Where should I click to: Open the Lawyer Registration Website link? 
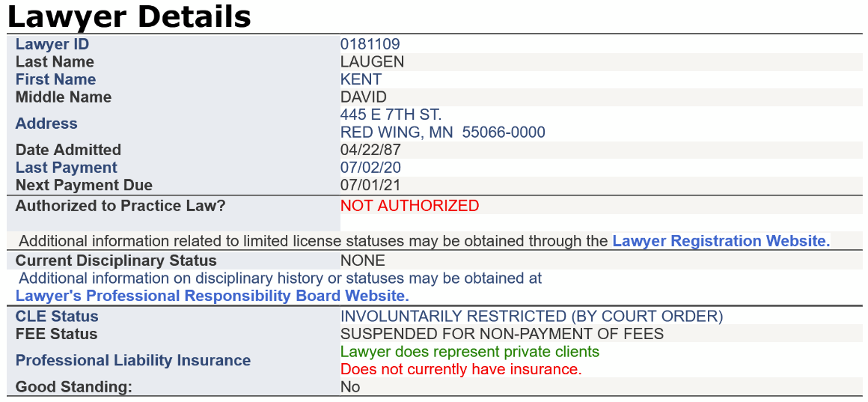click(721, 241)
